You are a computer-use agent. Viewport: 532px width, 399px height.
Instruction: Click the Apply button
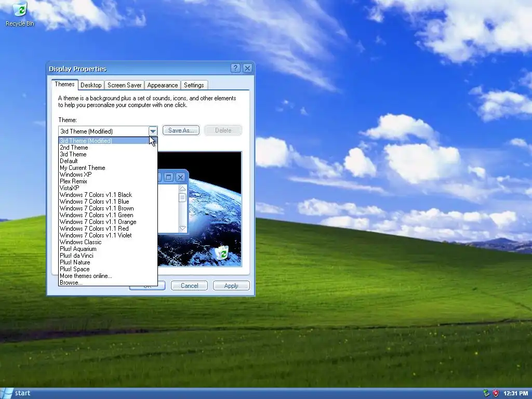tap(231, 286)
